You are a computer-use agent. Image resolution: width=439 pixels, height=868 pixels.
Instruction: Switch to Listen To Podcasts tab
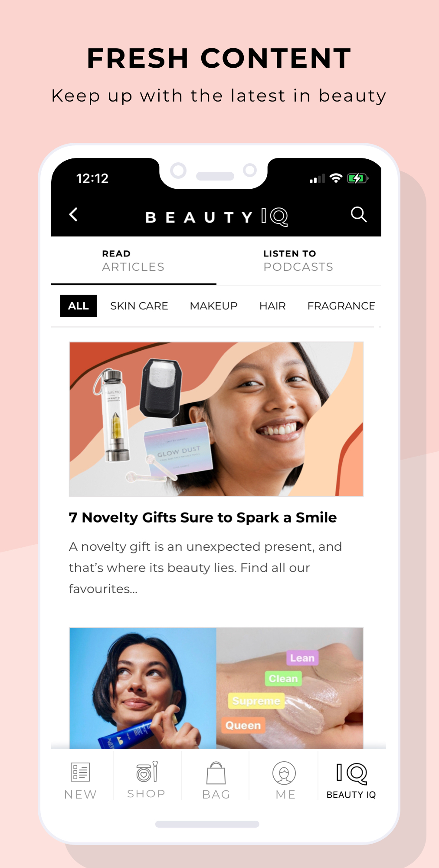tap(298, 260)
